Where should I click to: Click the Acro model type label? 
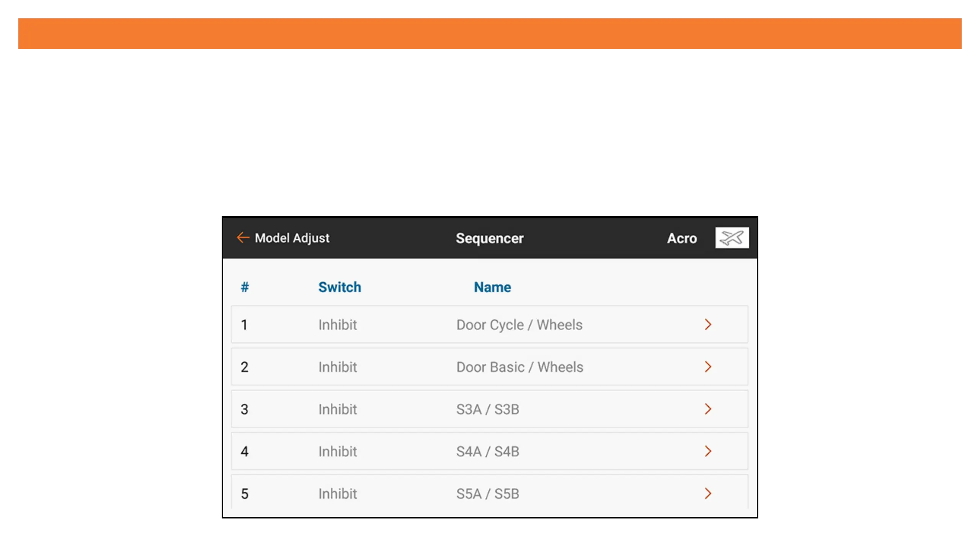[x=682, y=238]
